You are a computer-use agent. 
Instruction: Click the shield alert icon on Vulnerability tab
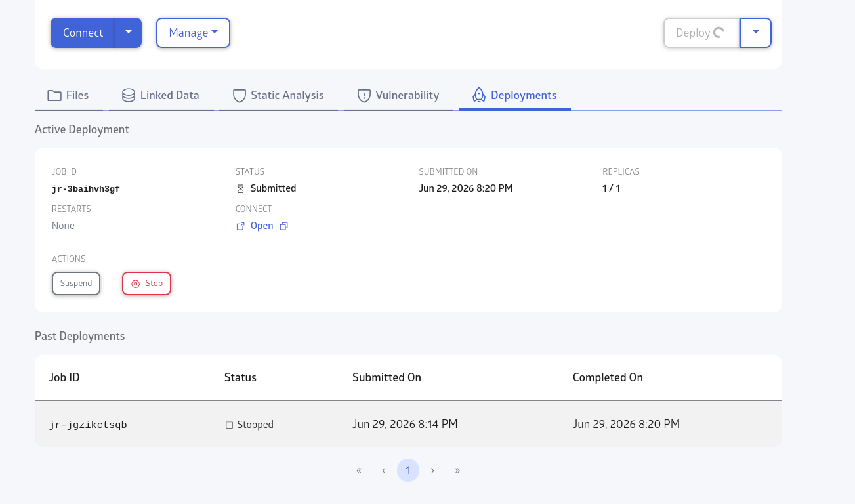(x=364, y=96)
